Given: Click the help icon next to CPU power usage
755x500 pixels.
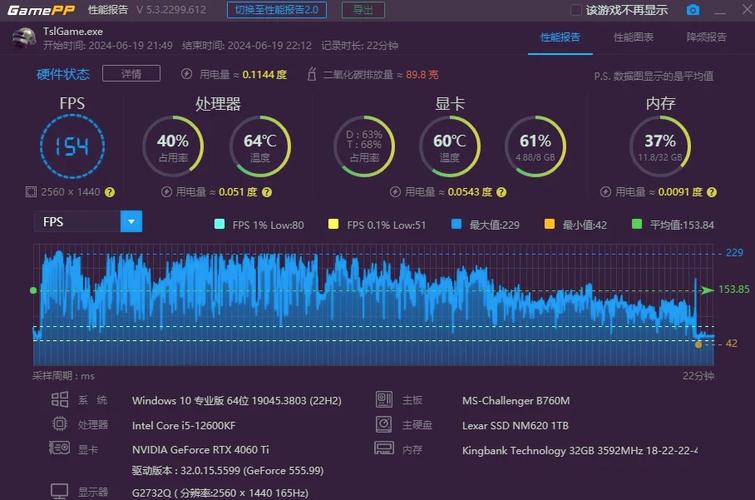Looking at the screenshot, I should pyautogui.click(x=265, y=192).
